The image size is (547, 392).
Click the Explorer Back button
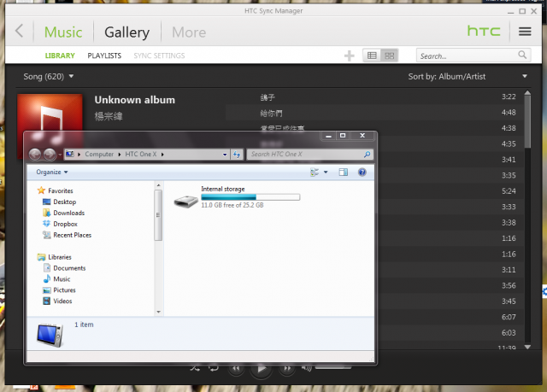[x=34, y=154]
